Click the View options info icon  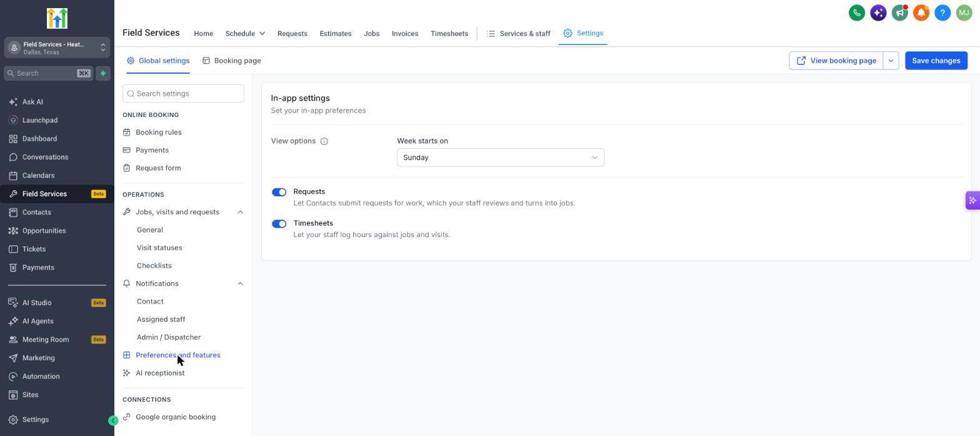pos(324,141)
